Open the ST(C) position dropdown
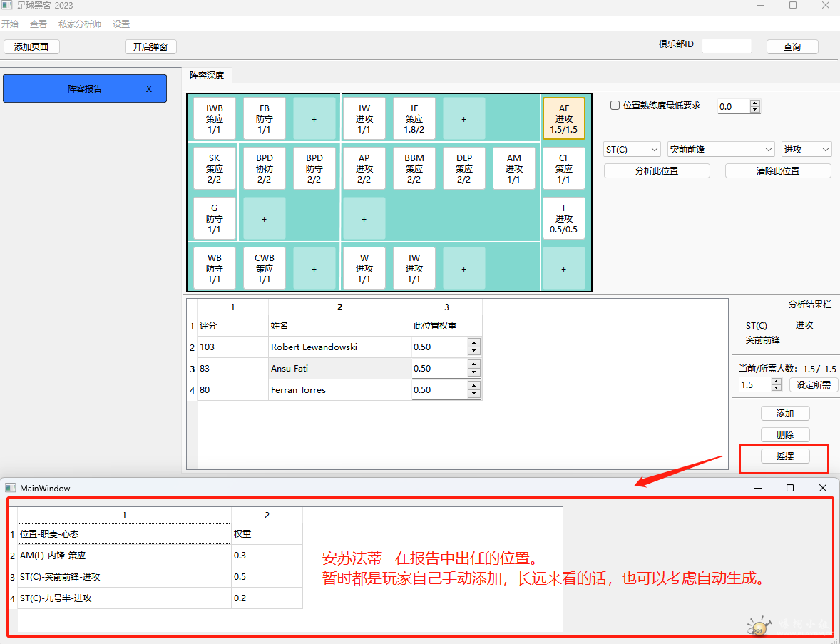Image resolution: width=840 pixels, height=644 pixels. tap(632, 149)
